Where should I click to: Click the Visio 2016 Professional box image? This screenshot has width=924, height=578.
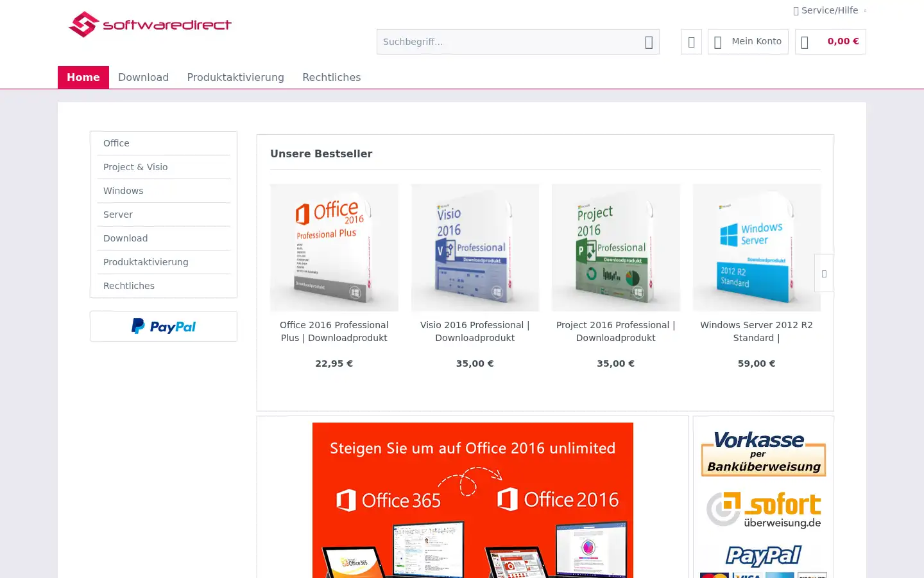(475, 247)
